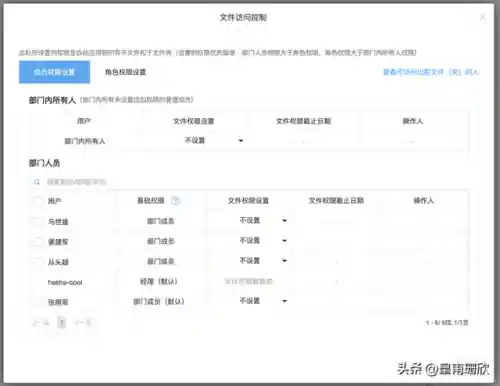This screenshot has height=386, width=500.
Task: Focus the member search input field
Action: 77,182
